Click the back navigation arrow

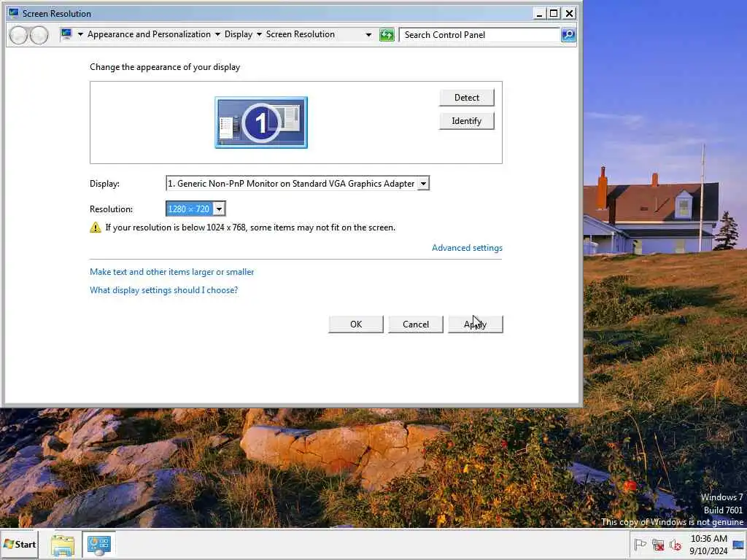coord(18,35)
